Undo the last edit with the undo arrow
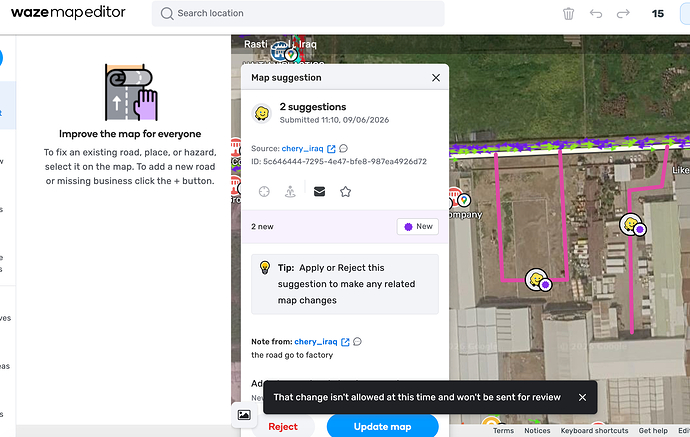The width and height of the screenshot is (690, 437). tap(596, 14)
